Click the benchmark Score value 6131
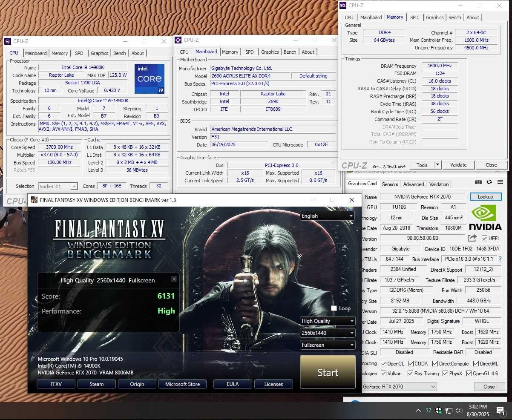The image size is (512, 420). (x=166, y=296)
